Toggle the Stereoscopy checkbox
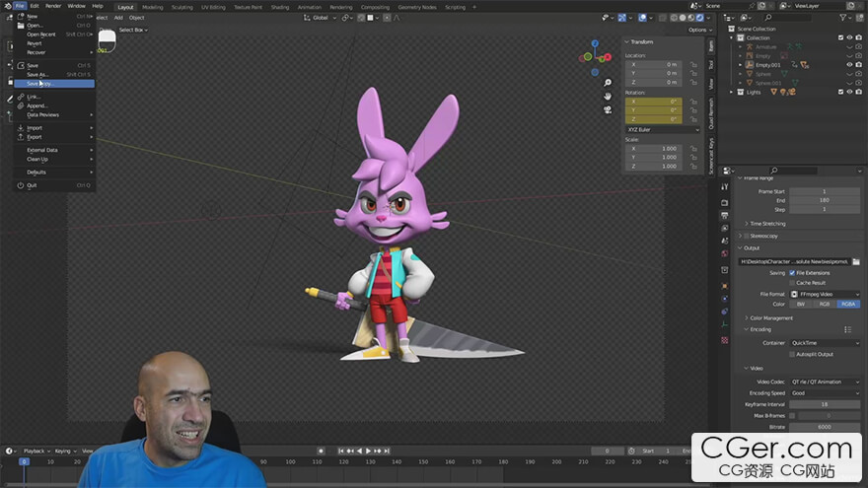 click(747, 236)
